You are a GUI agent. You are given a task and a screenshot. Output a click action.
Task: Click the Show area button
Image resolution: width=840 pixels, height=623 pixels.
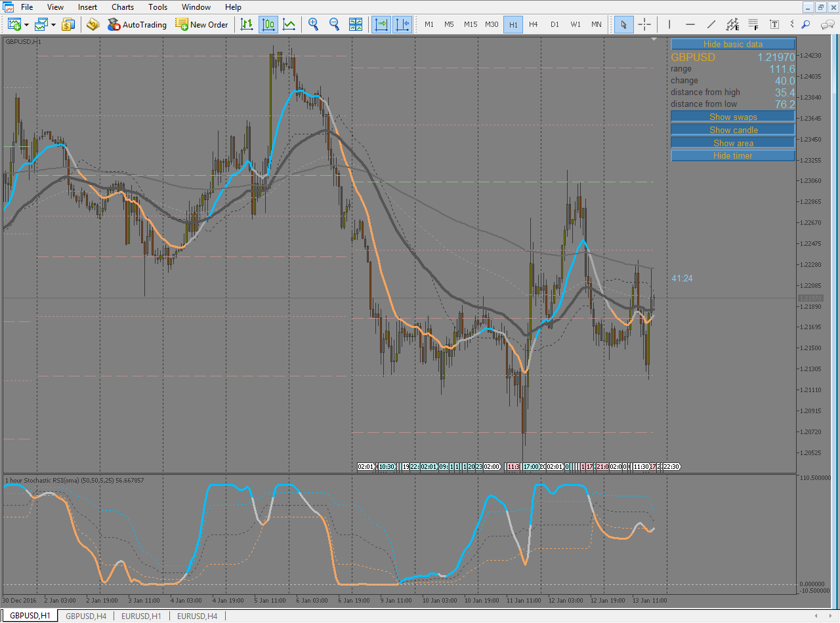[x=733, y=143]
